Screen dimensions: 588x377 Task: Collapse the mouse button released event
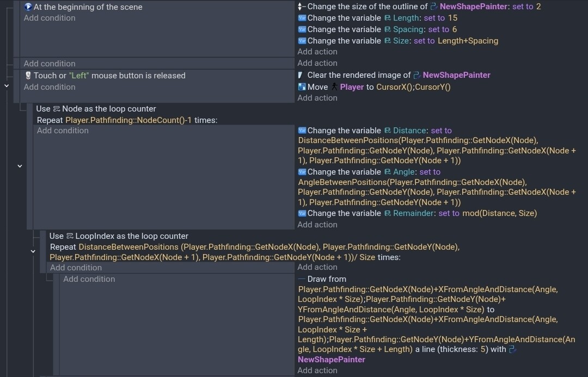(7, 85)
